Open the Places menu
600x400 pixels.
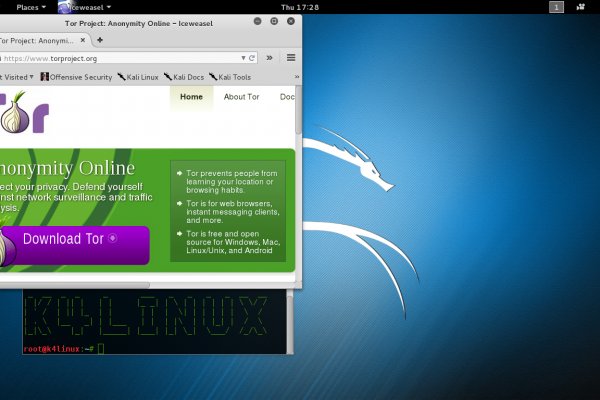pyautogui.click(x=31, y=7)
